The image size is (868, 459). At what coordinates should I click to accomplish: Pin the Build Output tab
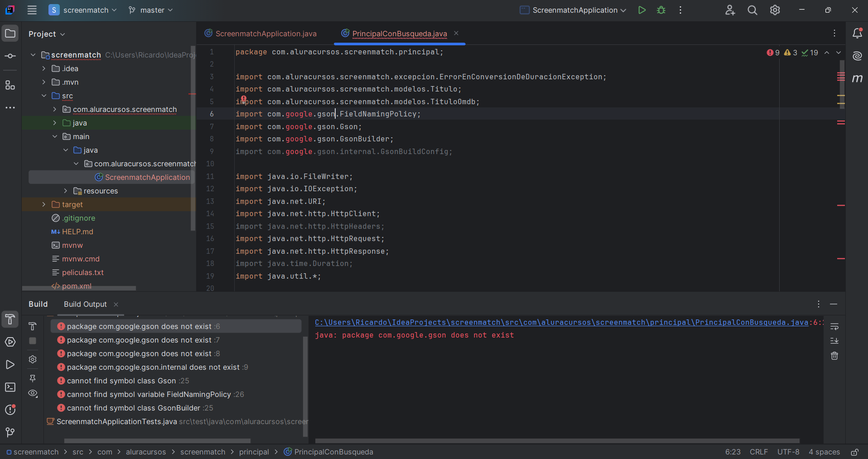[33, 378]
